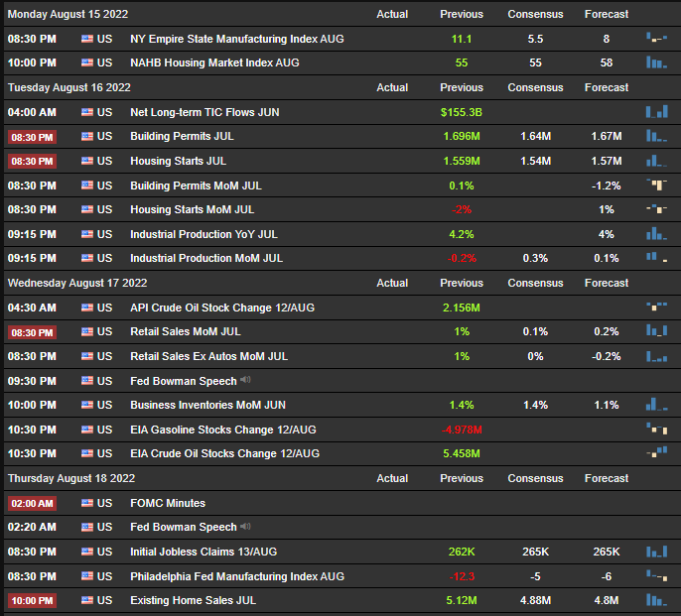This screenshot has height=616, width=681.
Task: Click the forecast value 58 for NAHB Housing
Action: click(607, 62)
